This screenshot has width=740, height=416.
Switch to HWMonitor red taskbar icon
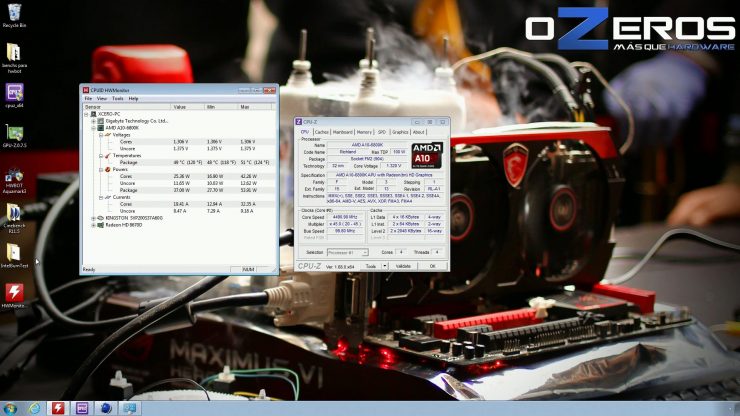click(58, 408)
